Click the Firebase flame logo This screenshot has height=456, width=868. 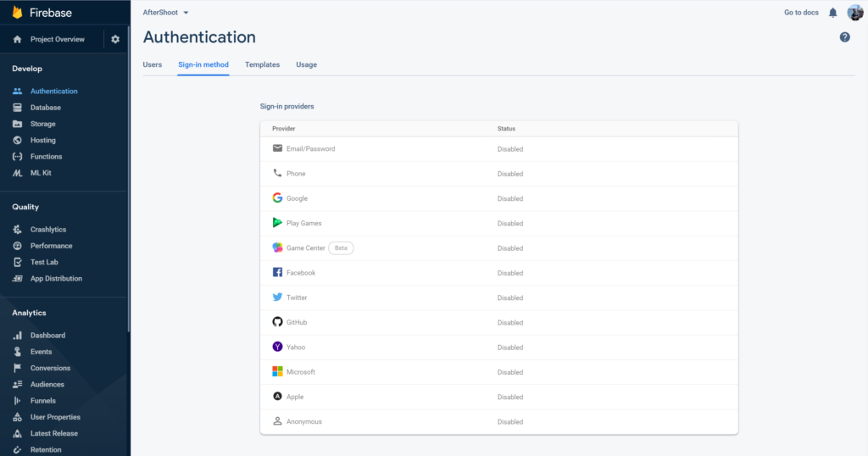(17, 12)
